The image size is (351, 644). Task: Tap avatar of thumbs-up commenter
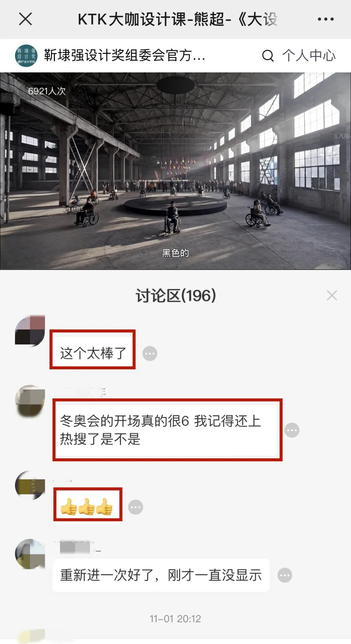[x=30, y=486]
